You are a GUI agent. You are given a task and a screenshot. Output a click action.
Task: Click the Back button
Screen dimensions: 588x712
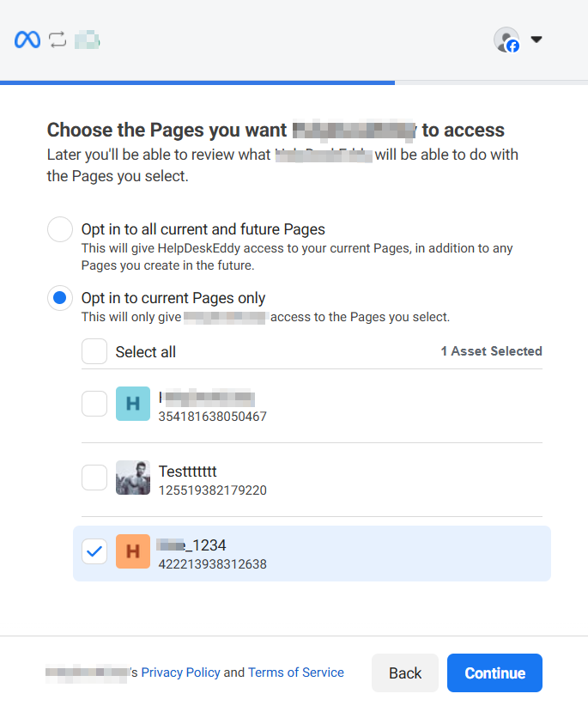pos(405,673)
